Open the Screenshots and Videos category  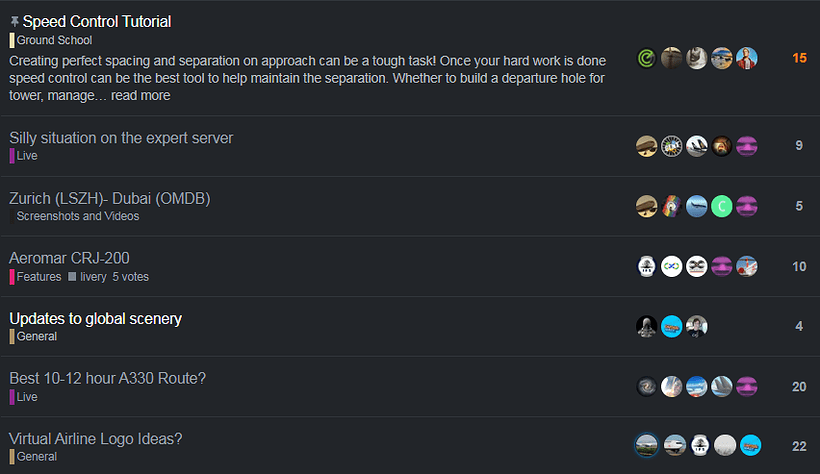coord(77,216)
